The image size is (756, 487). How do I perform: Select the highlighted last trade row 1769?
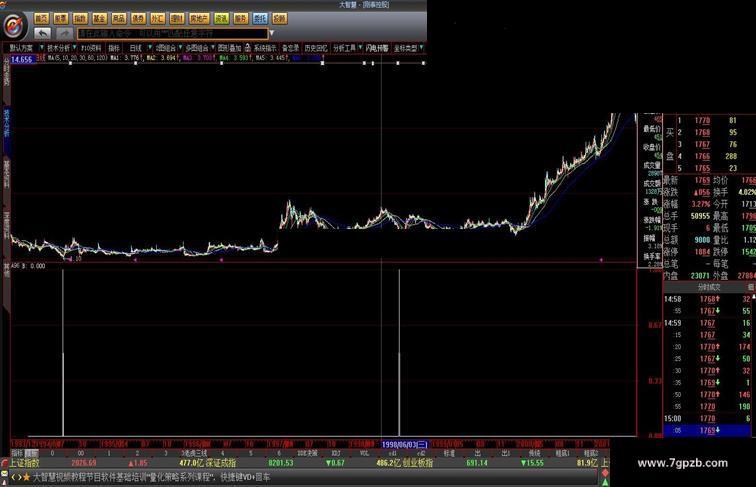tap(707, 430)
